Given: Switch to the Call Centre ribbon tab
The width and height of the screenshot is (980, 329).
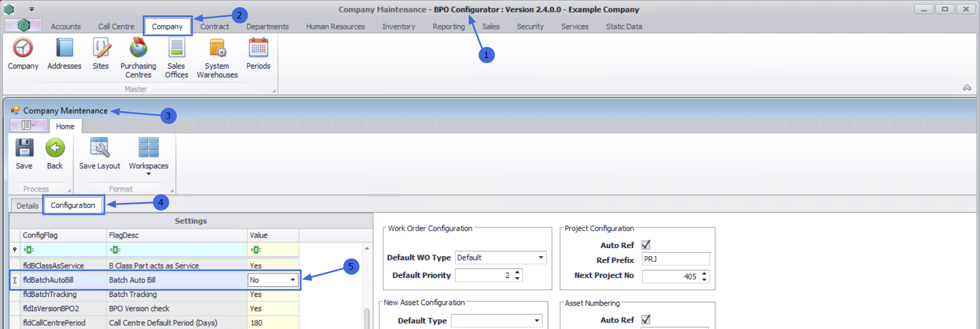Looking at the screenshot, I should click(x=116, y=27).
